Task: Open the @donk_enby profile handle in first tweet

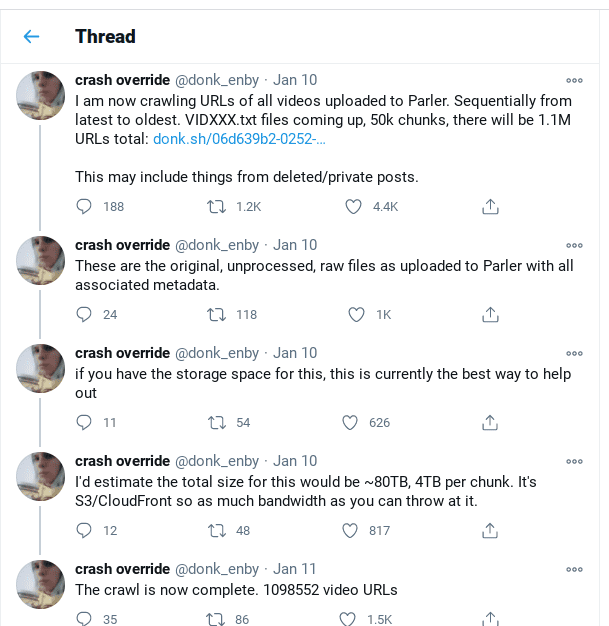Action: click(217, 80)
